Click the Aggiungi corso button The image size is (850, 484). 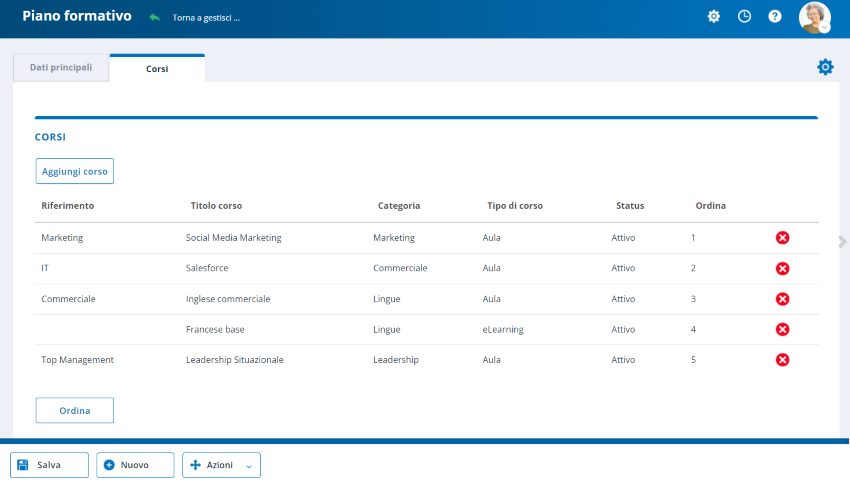point(75,171)
